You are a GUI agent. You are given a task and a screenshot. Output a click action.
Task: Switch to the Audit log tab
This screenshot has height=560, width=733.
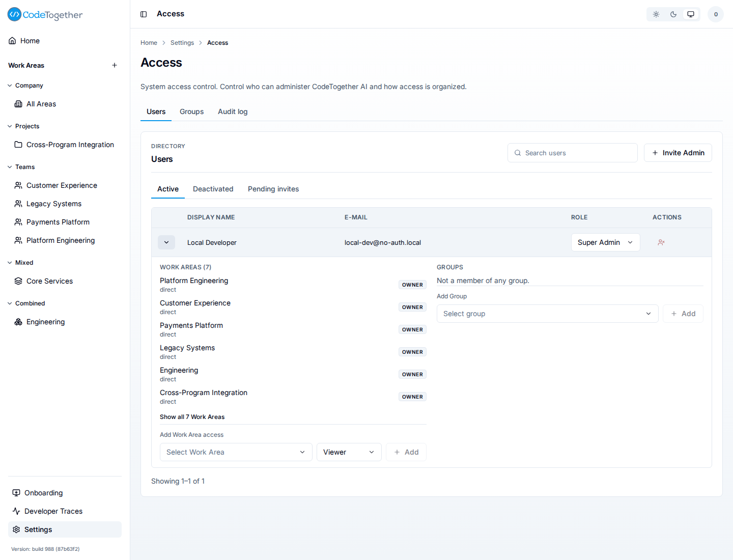(233, 111)
